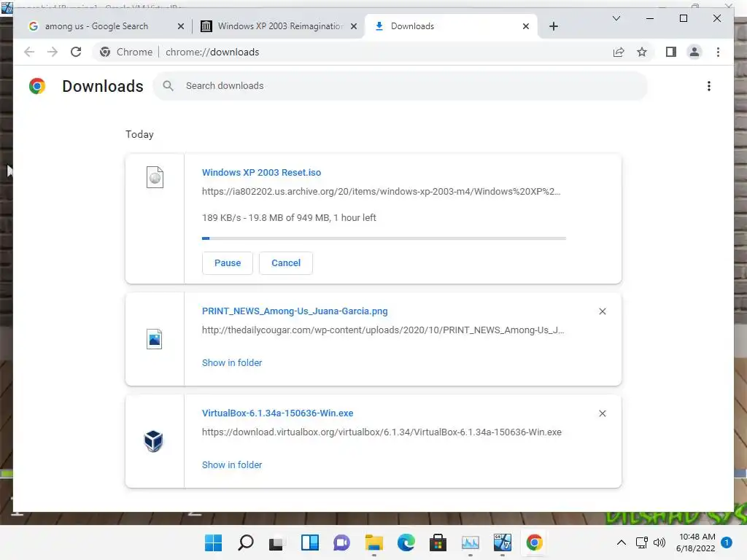Open the resource monitor graph taskbar app
The width and height of the screenshot is (747, 560).
point(471,542)
